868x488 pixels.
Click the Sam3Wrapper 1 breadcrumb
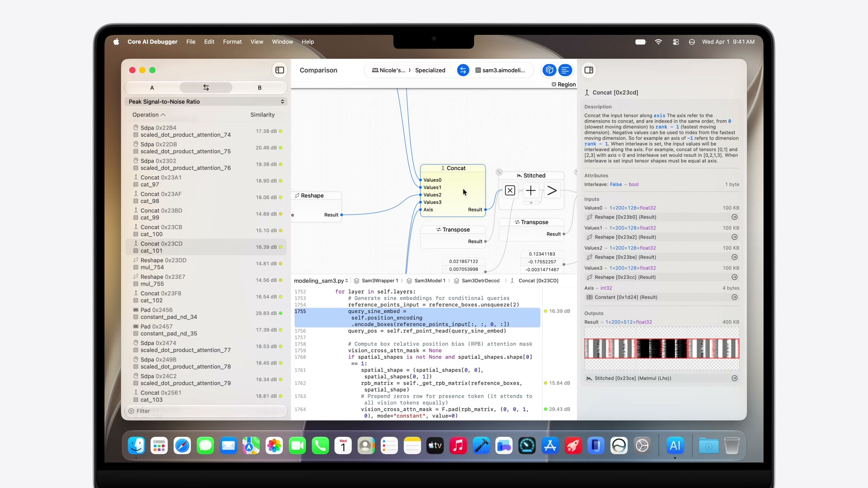[376, 281]
